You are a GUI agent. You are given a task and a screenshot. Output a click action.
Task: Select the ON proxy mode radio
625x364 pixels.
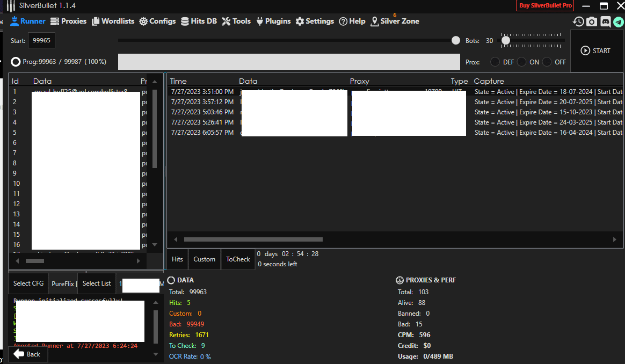tap(521, 62)
